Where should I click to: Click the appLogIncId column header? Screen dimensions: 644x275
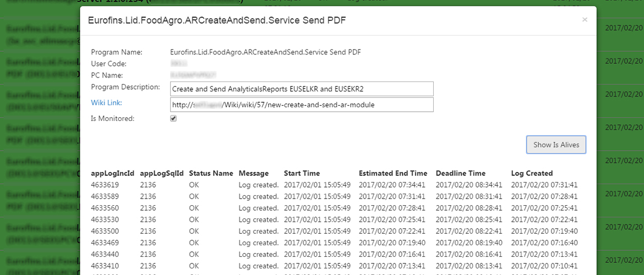pyautogui.click(x=112, y=173)
